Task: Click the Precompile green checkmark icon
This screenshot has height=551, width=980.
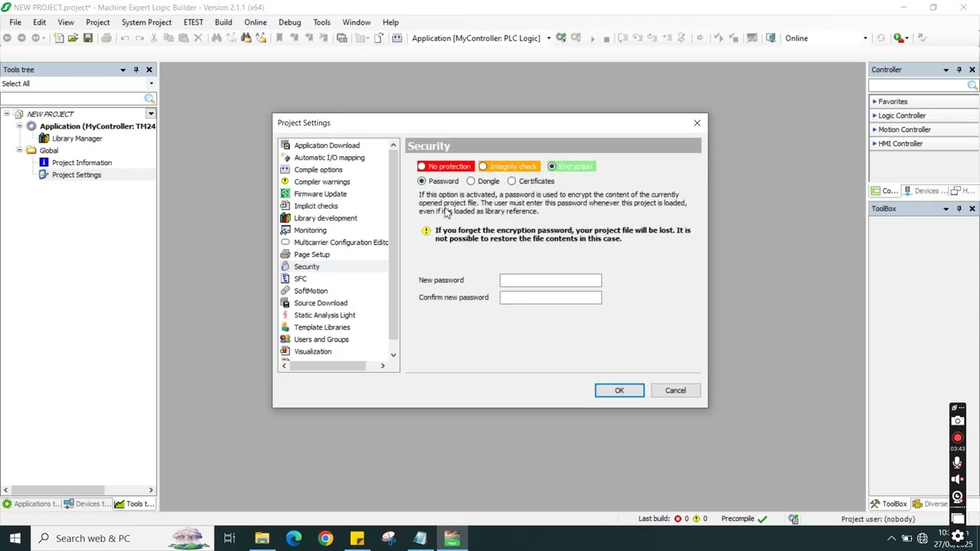Action: click(763, 519)
